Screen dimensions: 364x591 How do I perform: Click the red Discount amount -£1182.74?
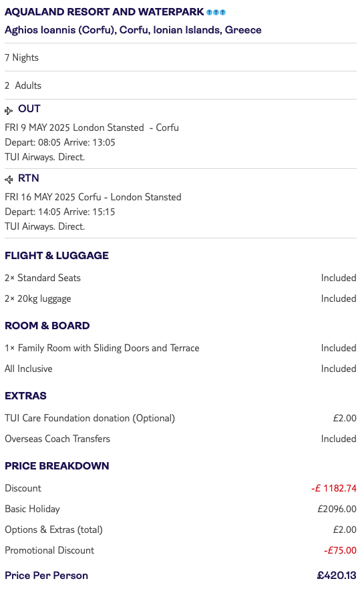pos(334,488)
